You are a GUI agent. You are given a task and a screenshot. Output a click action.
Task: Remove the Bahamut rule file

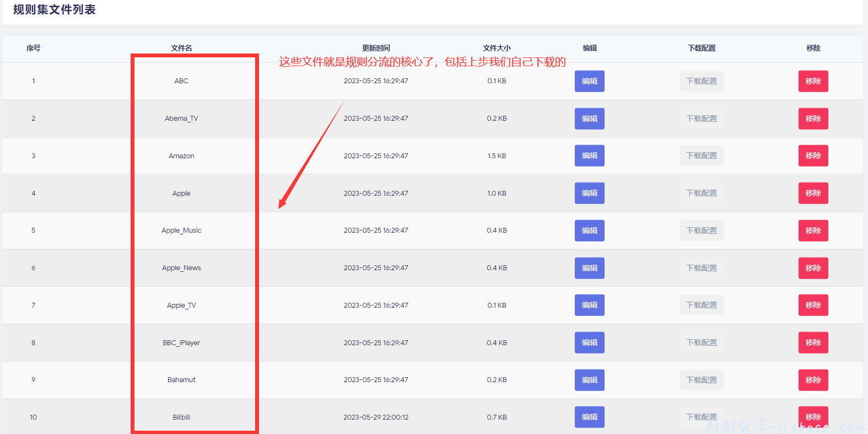[813, 380]
